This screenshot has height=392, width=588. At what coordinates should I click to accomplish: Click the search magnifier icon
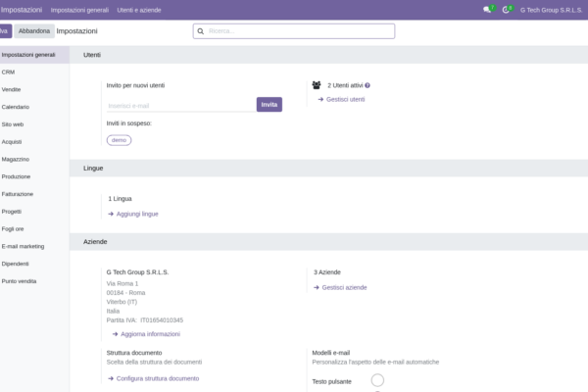[x=201, y=31]
